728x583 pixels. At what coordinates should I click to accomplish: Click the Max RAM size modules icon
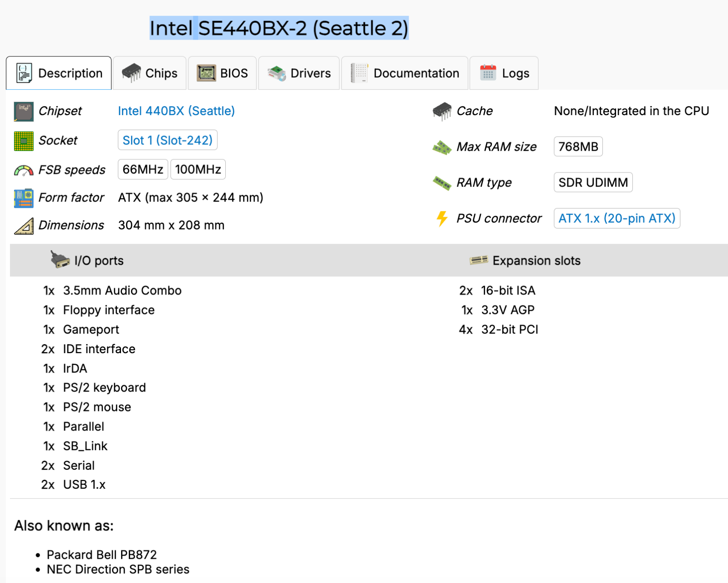pos(442,147)
